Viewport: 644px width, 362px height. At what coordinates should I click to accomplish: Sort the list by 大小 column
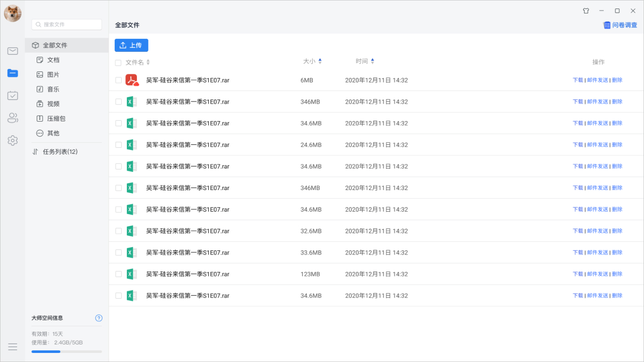click(x=320, y=61)
